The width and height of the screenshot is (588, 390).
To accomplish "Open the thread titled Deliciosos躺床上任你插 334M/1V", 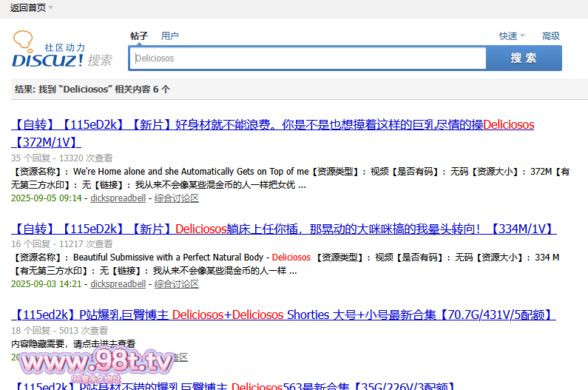I will (284, 229).
